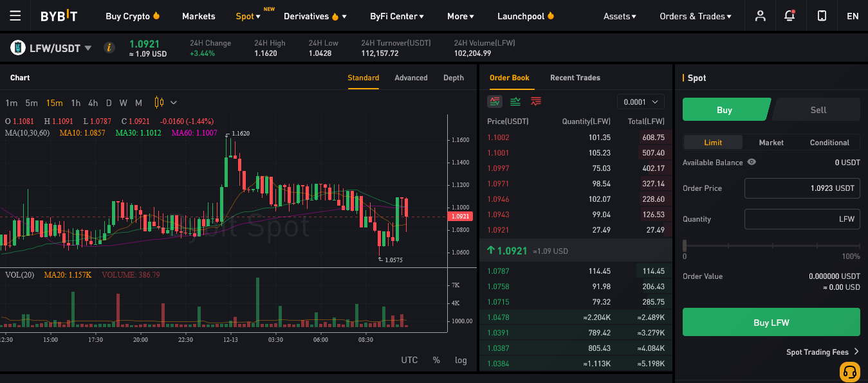868x383 pixels.
Task: Open Orders & Trades dropdown
Action: (x=696, y=16)
